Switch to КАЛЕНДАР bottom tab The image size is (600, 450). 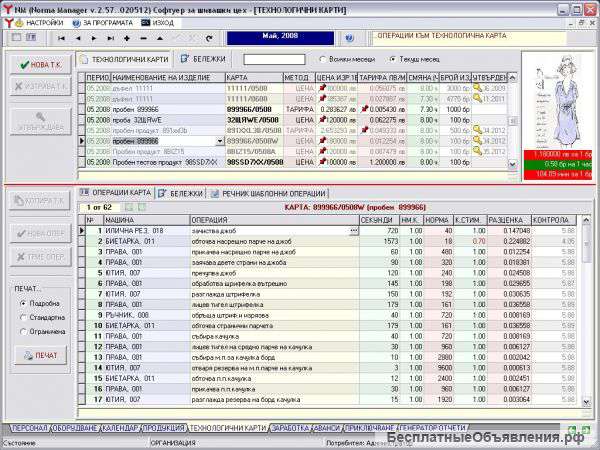(120, 428)
